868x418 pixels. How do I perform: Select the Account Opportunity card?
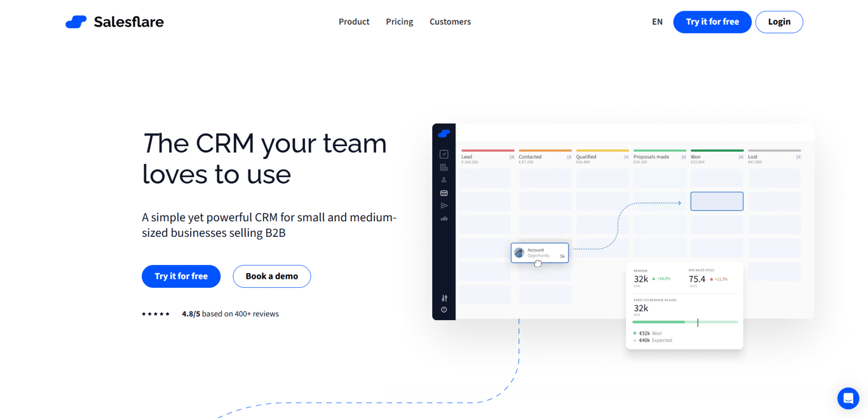[539, 253]
